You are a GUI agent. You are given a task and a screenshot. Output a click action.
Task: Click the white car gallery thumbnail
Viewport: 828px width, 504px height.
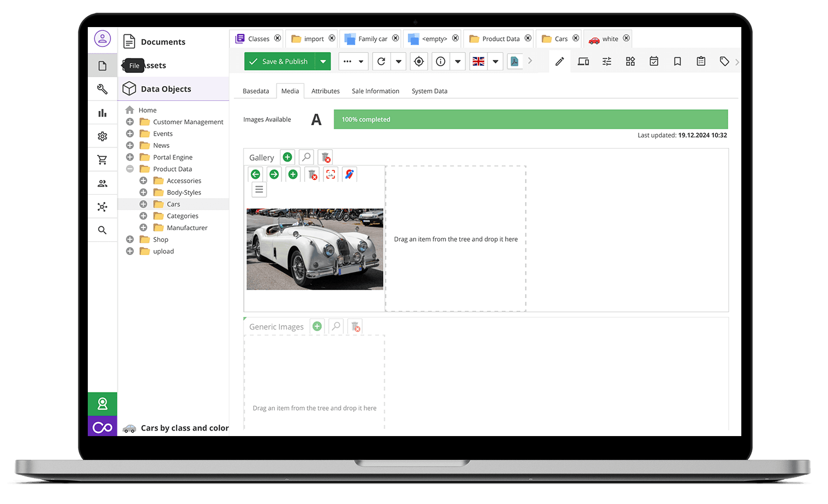point(315,249)
